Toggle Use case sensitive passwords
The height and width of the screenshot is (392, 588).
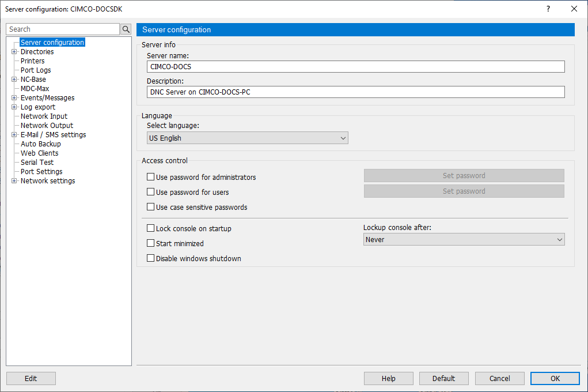(x=150, y=207)
